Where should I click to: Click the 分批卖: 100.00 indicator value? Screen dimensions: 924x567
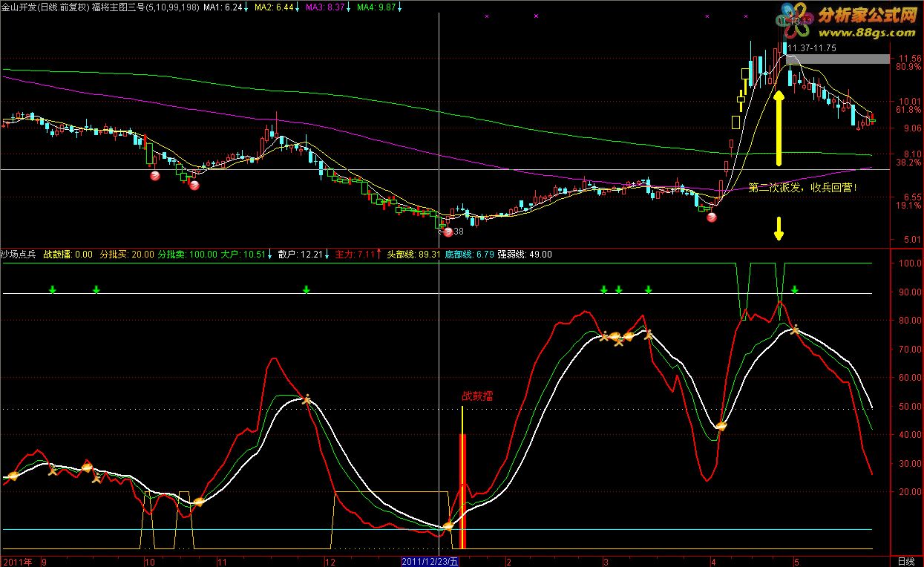187,255
